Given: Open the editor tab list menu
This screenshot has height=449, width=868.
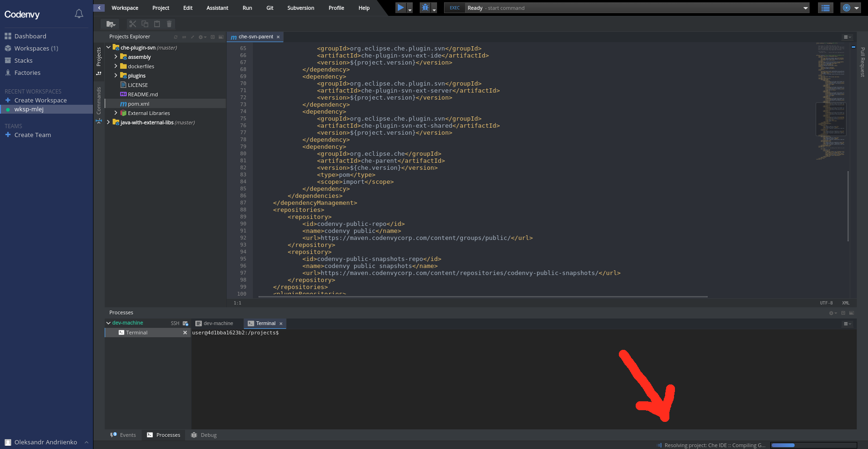Looking at the screenshot, I should [x=847, y=37].
